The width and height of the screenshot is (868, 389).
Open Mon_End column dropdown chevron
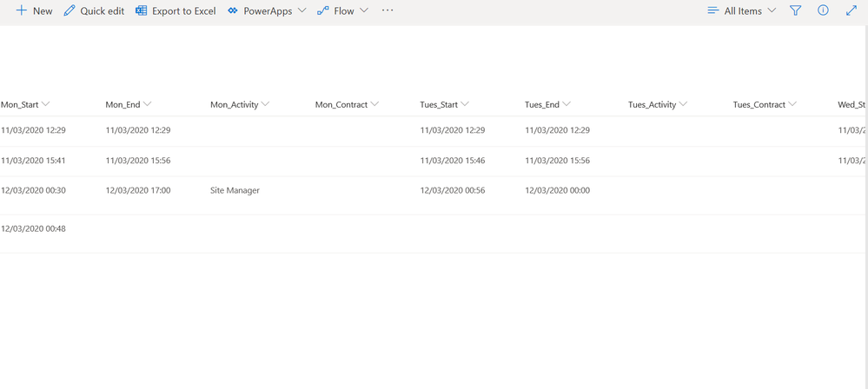click(x=147, y=104)
